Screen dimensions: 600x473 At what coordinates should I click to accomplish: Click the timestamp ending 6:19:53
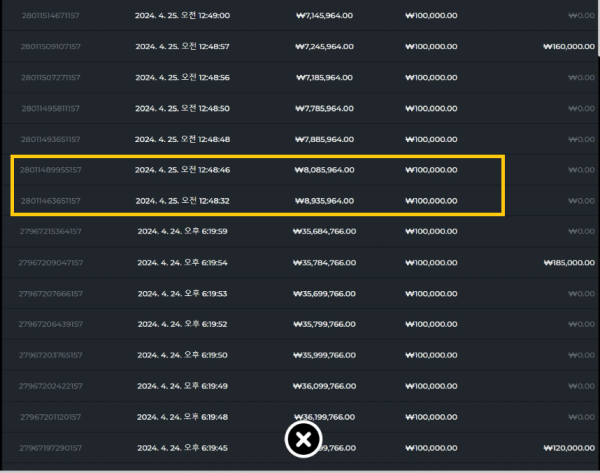pos(183,294)
